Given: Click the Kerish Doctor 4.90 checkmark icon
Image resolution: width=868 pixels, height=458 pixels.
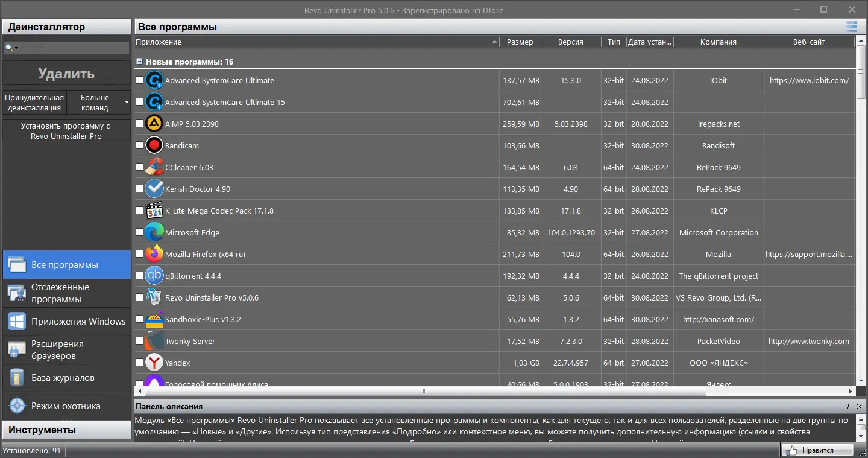Looking at the screenshot, I should coord(155,189).
